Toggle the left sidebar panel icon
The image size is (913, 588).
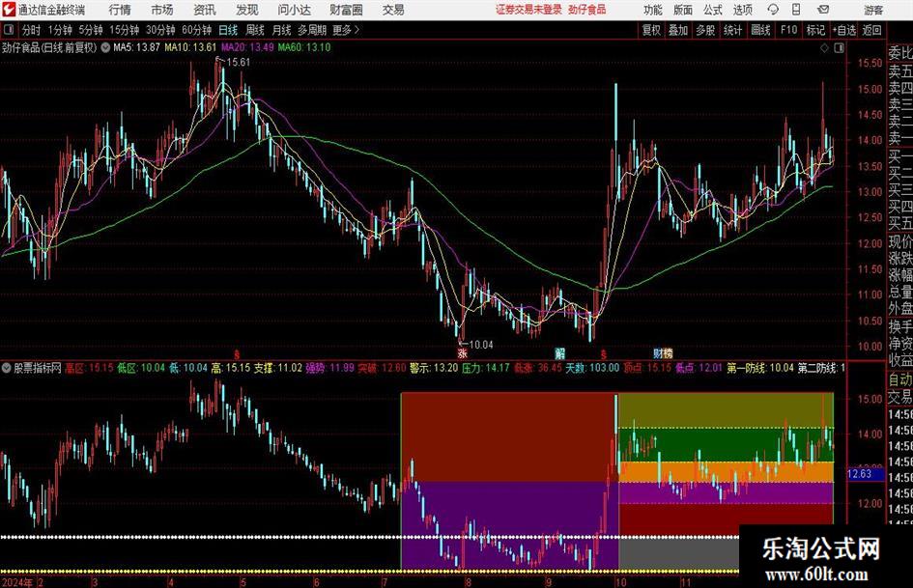(8, 30)
